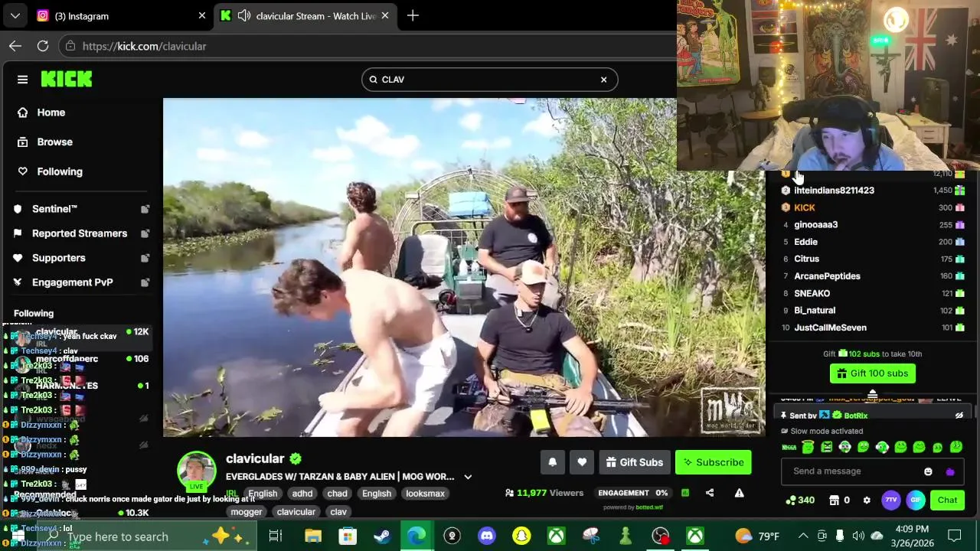This screenshot has height=551, width=980.
Task: Click into the CLAV search field
Action: 489,80
